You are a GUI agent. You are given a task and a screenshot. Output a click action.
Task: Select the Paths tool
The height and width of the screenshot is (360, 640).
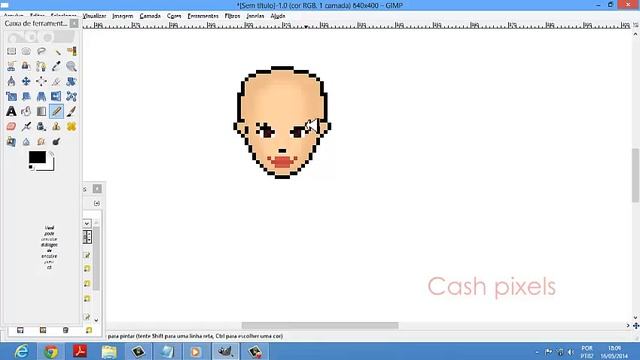pyautogui.click(x=41, y=66)
